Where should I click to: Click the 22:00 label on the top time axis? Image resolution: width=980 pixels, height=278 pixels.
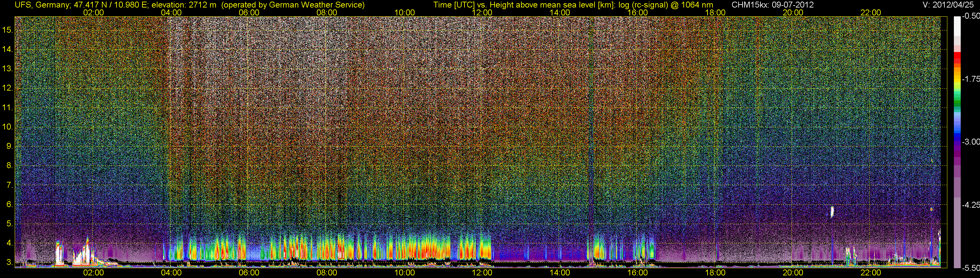point(871,12)
